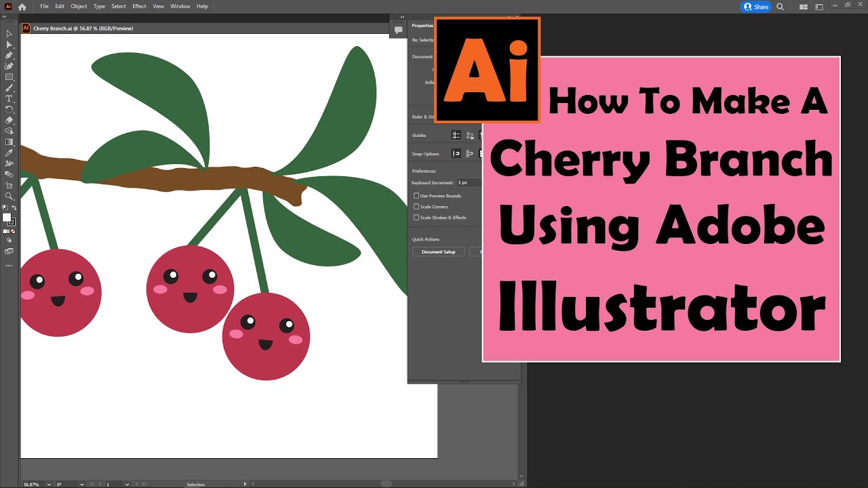Open the Window menu
Viewport: 868px width, 488px height.
[180, 6]
